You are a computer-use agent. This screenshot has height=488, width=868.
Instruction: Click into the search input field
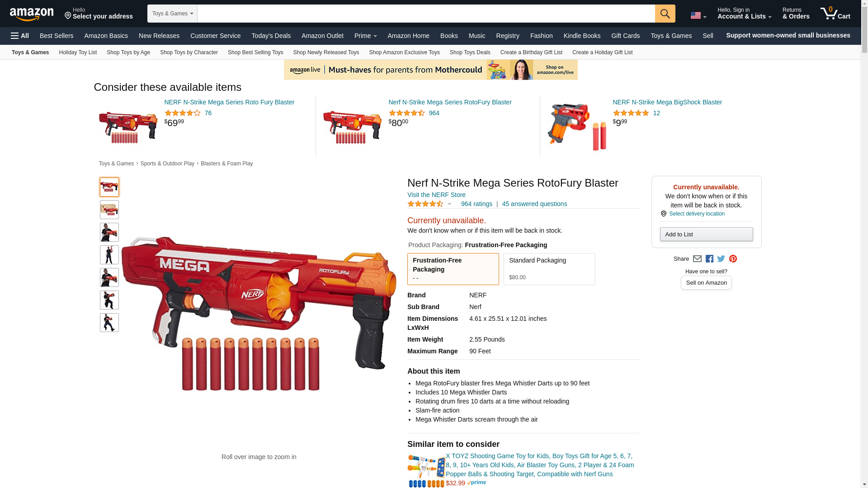[426, 14]
